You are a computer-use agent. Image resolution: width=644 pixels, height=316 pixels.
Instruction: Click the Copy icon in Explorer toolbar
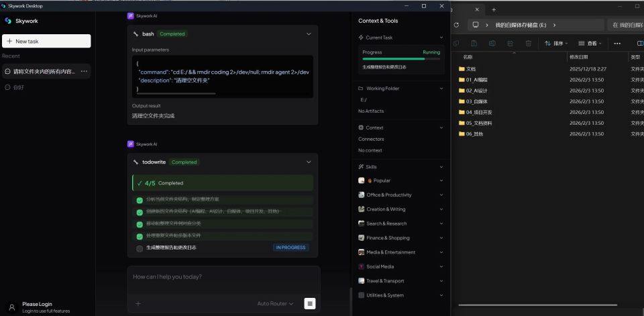[456, 43]
